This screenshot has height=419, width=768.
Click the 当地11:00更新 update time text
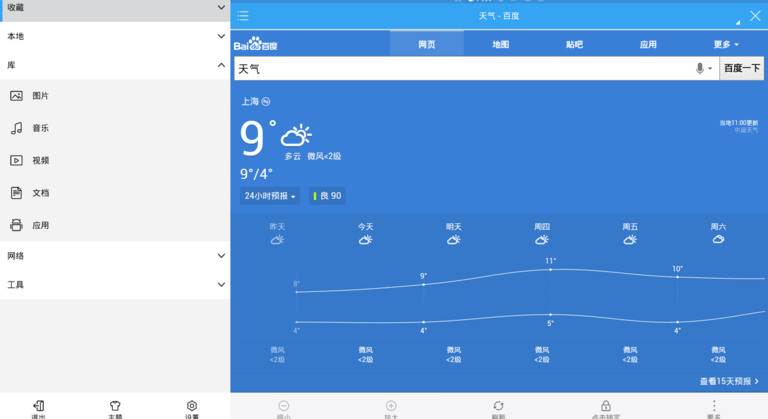tap(739, 123)
